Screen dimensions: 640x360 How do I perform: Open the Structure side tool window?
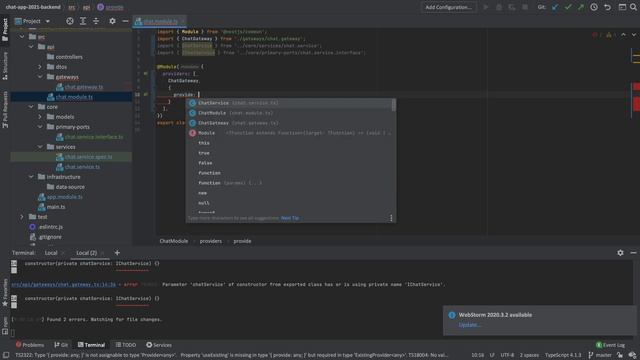5,65
